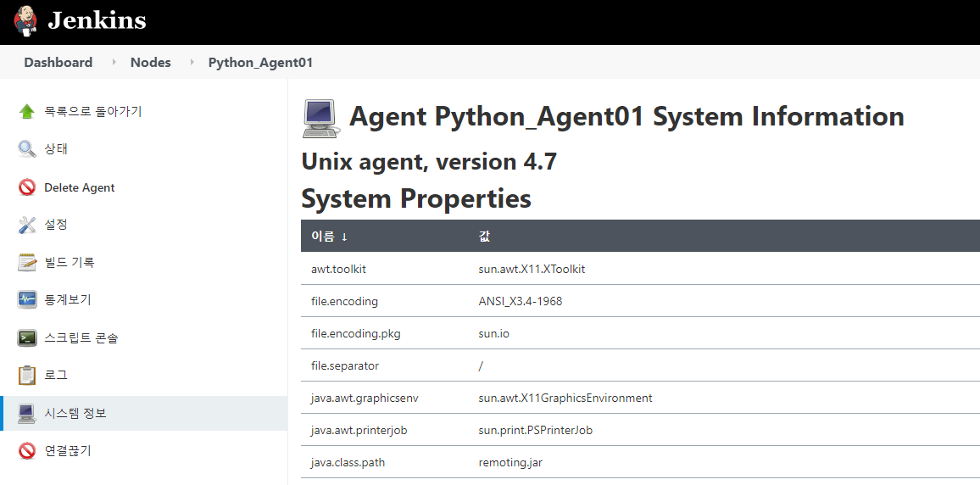Choose 연결끊기 in the sidebar
Screen dimensions: 980x485
pos(68,450)
